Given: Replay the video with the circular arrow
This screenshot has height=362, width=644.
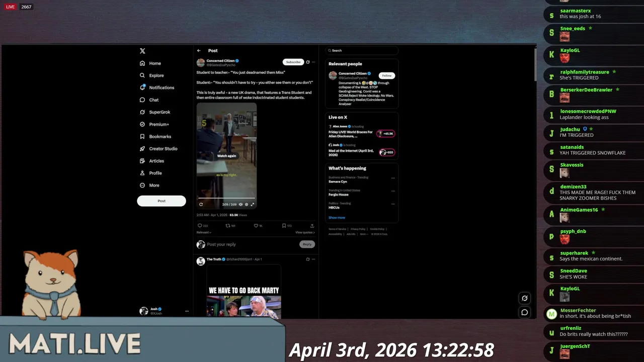Looking at the screenshot, I should [x=201, y=204].
